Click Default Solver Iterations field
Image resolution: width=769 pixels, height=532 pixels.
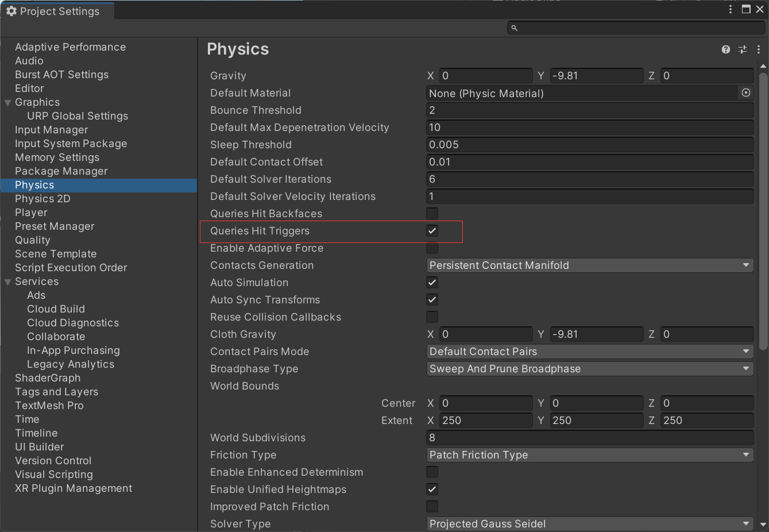click(x=590, y=179)
